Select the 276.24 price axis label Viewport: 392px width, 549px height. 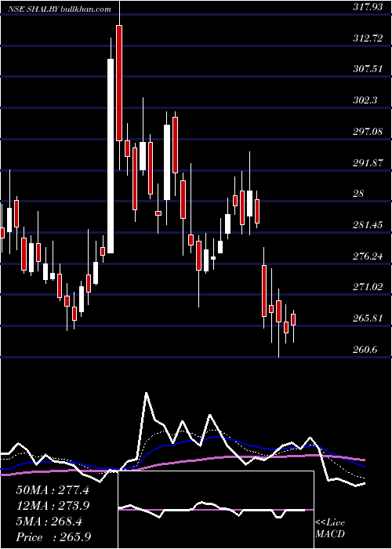[368, 256]
